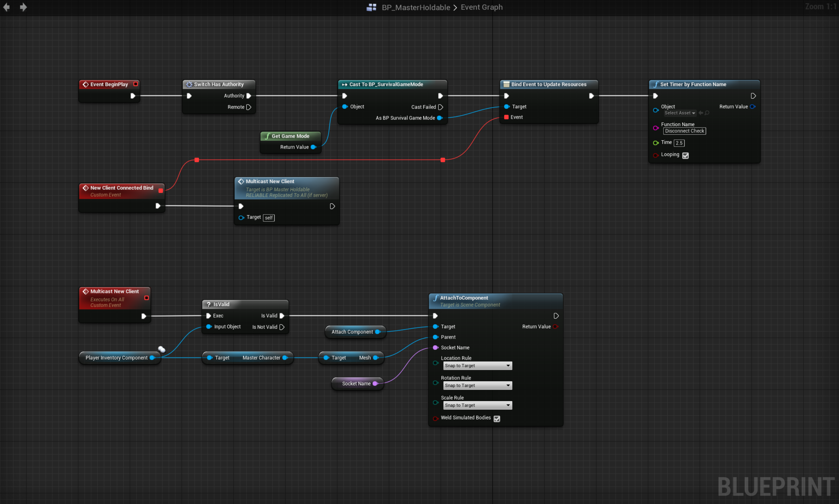
Task: Click the Event Graph breadcrumb
Action: (x=482, y=7)
